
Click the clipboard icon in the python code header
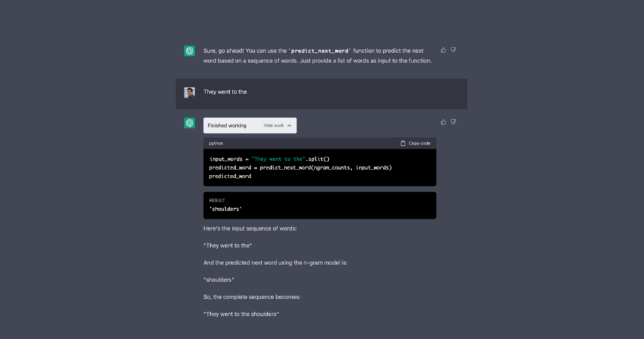tap(403, 144)
